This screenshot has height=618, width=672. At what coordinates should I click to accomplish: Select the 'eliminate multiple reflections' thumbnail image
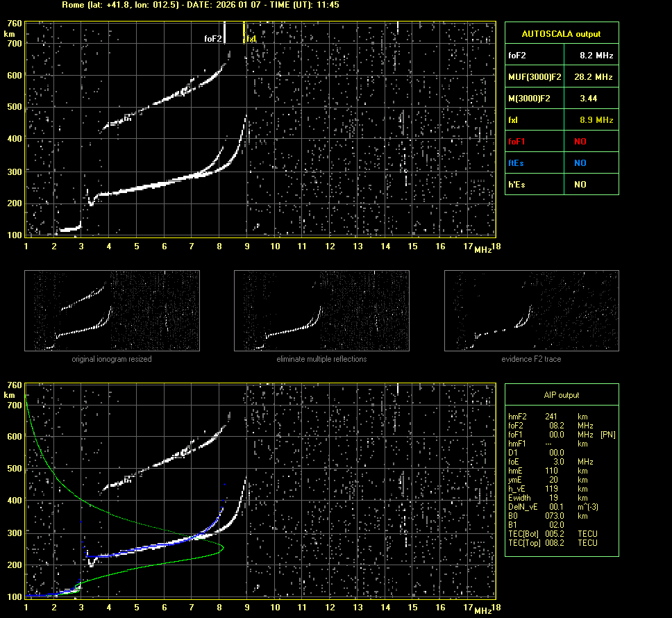coord(321,310)
